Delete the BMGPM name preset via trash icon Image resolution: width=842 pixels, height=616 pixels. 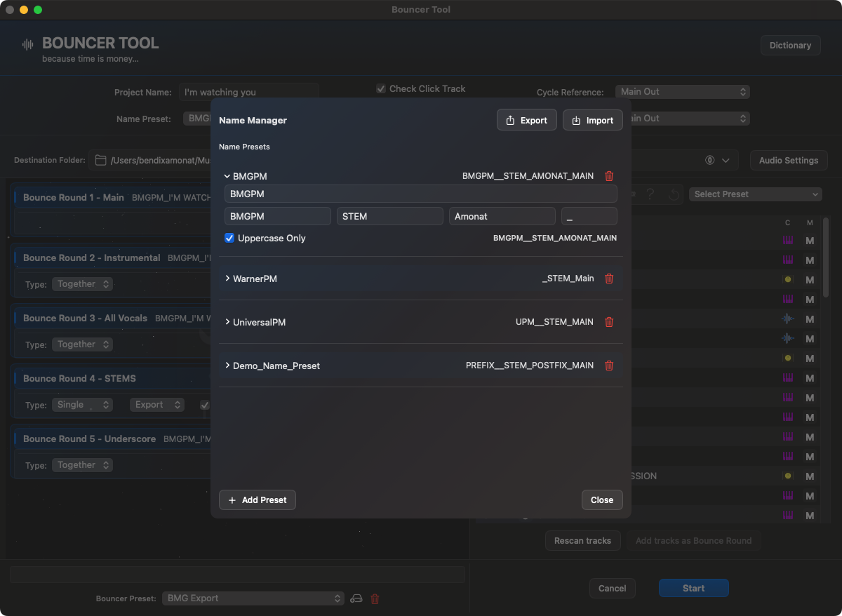(x=609, y=176)
